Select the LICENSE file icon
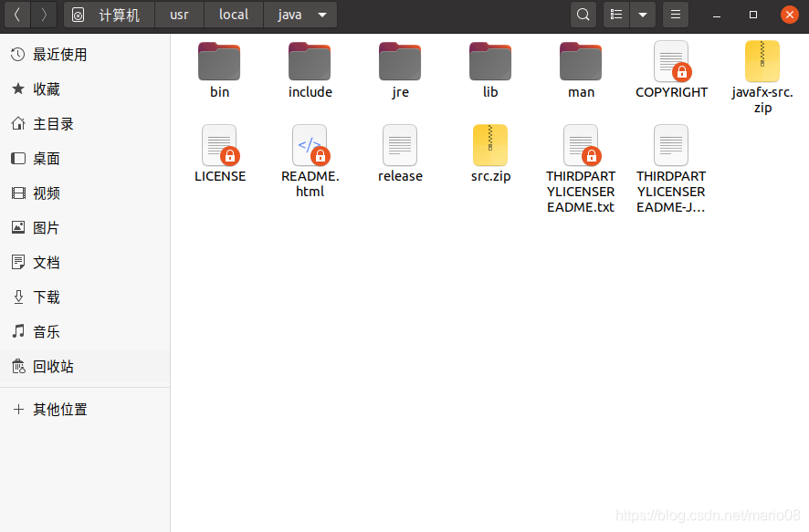Screen dimensions: 809x532 [x=220, y=145]
